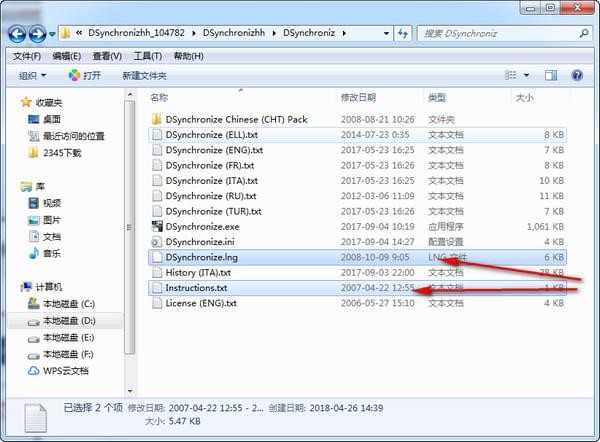Click the Help question mark icon

coord(577,75)
